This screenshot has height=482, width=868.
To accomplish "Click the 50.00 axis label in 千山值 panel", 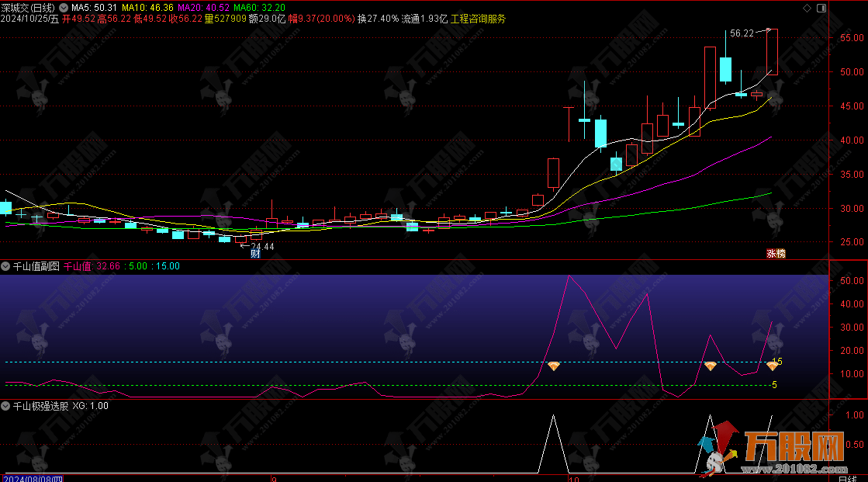I will [x=852, y=281].
